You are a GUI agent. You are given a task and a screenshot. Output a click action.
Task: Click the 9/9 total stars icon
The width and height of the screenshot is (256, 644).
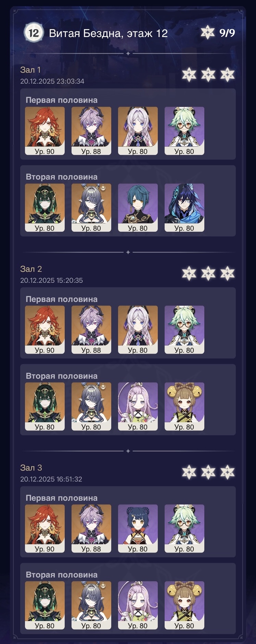tap(207, 33)
